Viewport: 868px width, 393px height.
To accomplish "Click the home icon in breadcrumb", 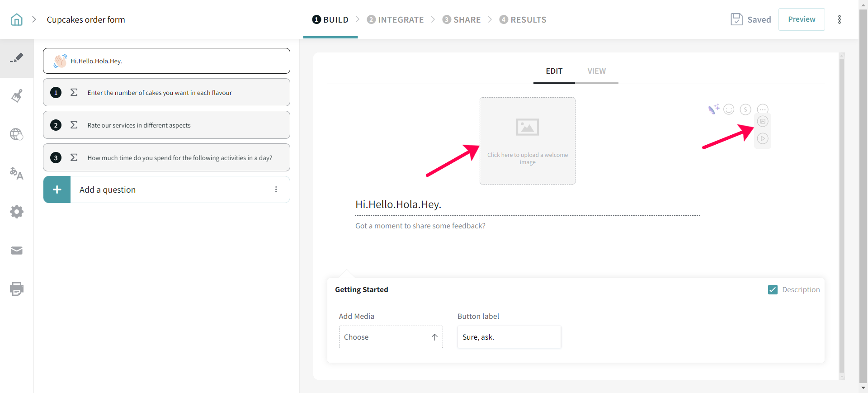I will click(x=17, y=19).
